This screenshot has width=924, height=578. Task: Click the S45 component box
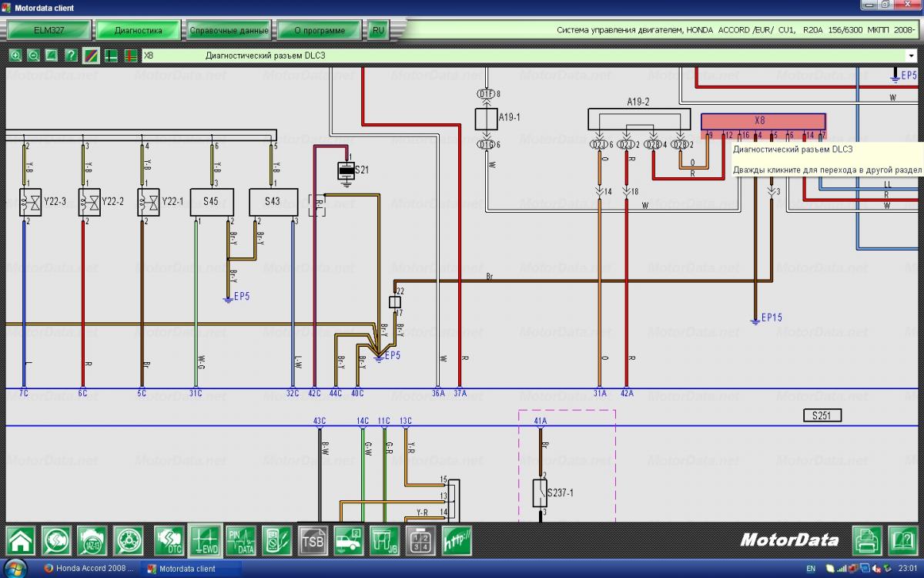tap(212, 202)
